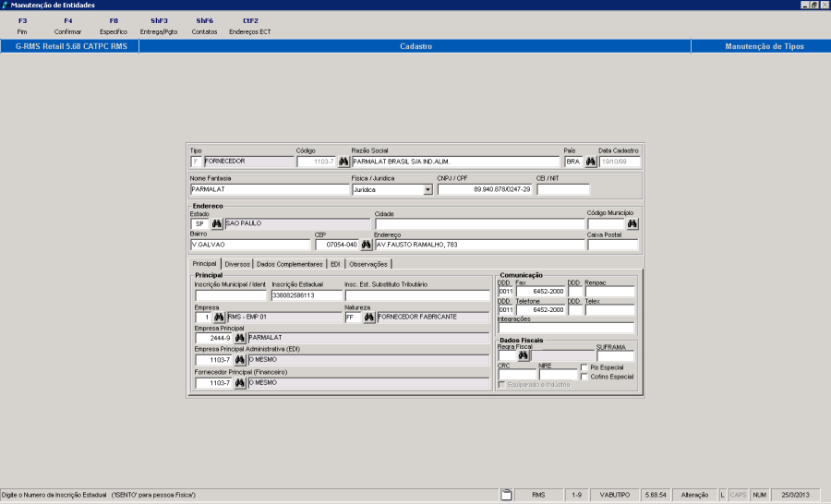Click the empty CRC field
The image size is (831, 504).
tap(517, 375)
